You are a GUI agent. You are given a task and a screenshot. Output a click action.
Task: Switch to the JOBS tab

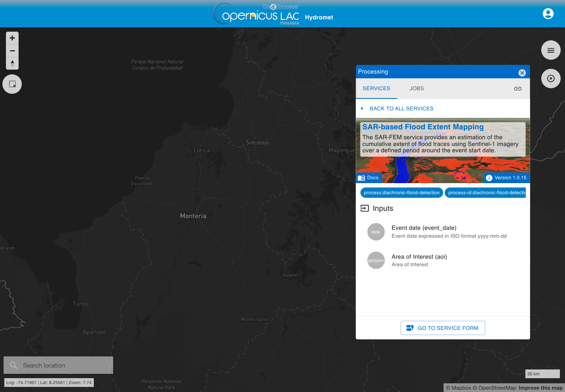[x=417, y=89]
